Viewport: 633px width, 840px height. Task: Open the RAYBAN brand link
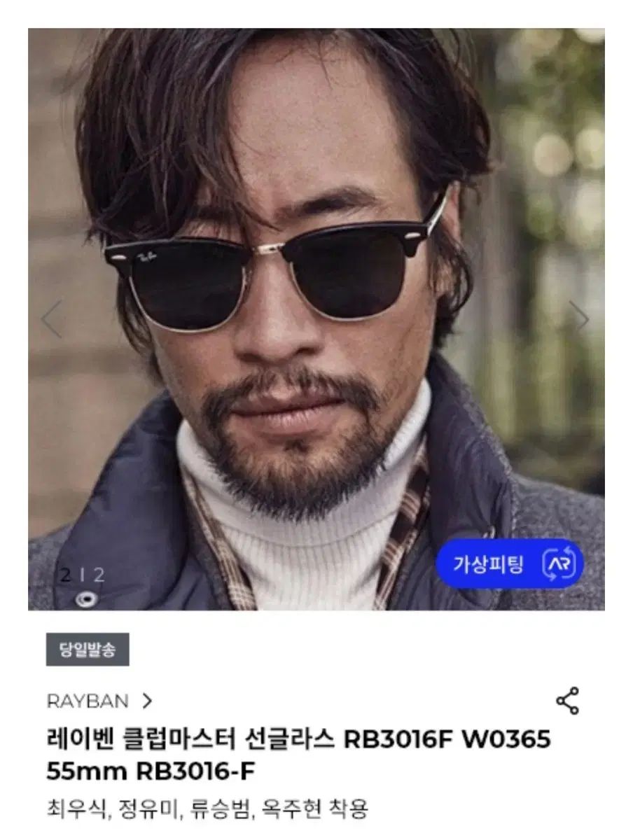click(88, 701)
